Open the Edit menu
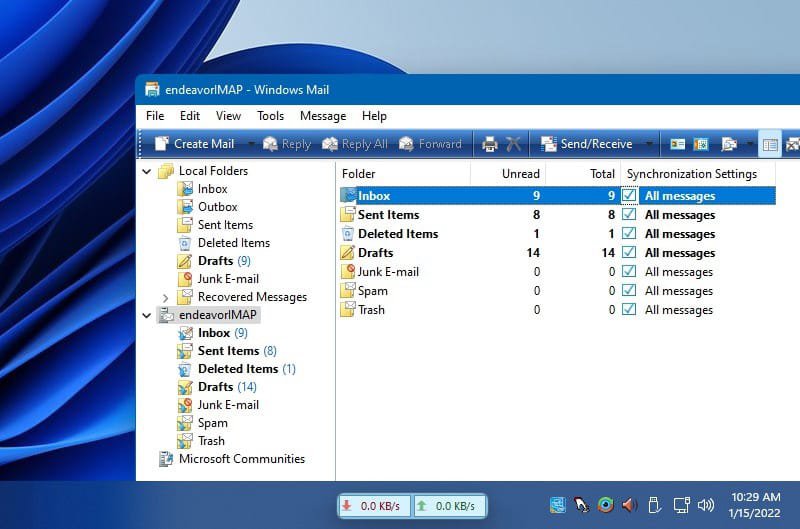 point(190,116)
